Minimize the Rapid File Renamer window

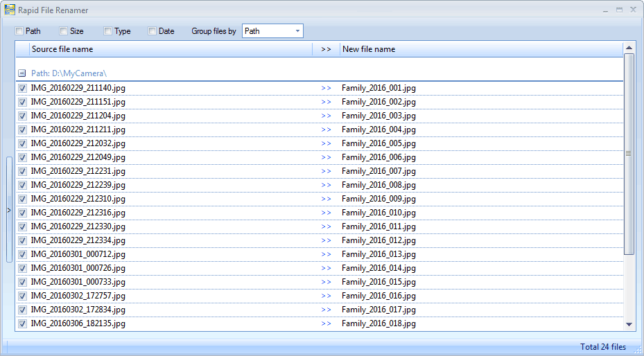click(605, 10)
